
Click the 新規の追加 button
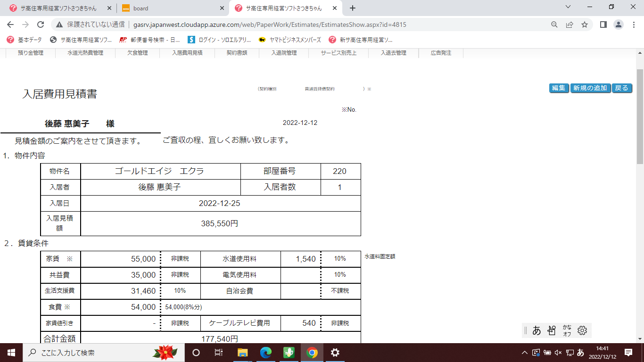[590, 88]
